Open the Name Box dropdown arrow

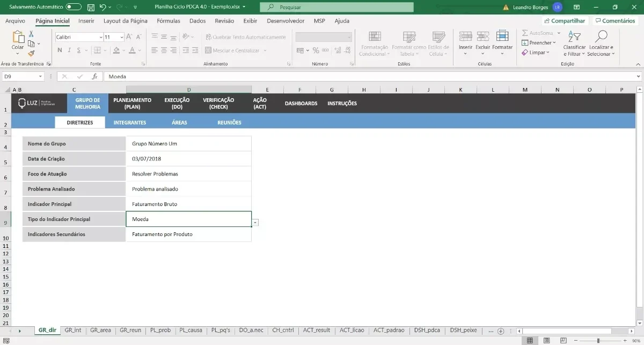tap(40, 77)
